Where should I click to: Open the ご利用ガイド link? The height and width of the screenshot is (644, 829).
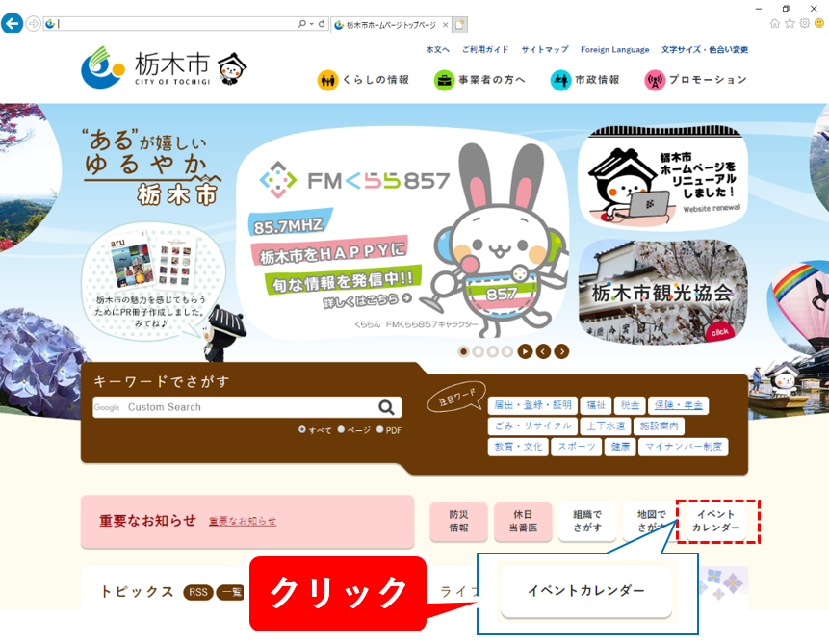coord(485,50)
